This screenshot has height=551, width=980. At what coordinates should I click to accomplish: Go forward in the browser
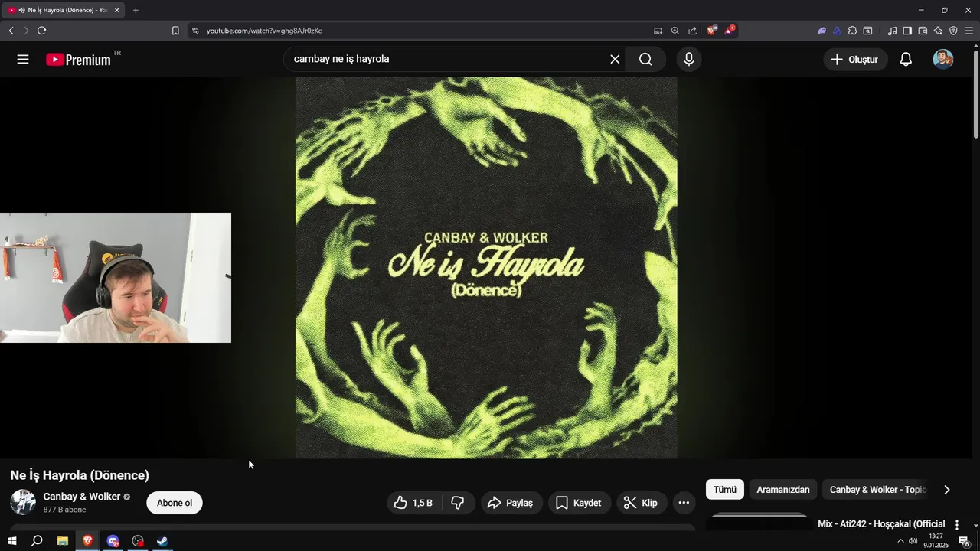26,31
